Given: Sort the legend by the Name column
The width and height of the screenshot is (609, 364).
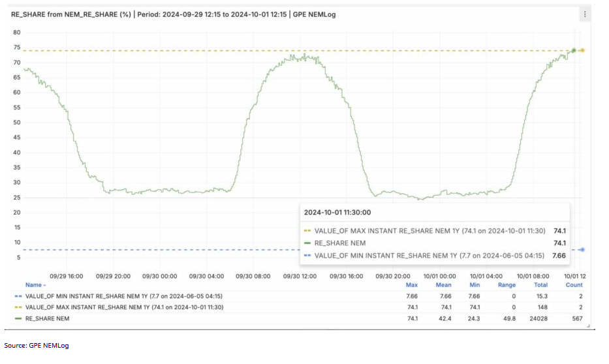Looking at the screenshot, I should point(35,285).
